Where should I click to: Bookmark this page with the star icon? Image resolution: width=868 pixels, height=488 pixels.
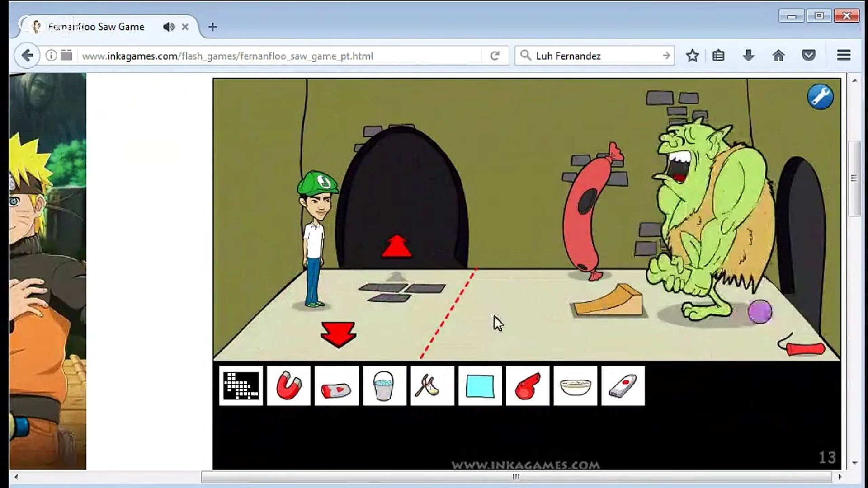click(x=692, y=56)
